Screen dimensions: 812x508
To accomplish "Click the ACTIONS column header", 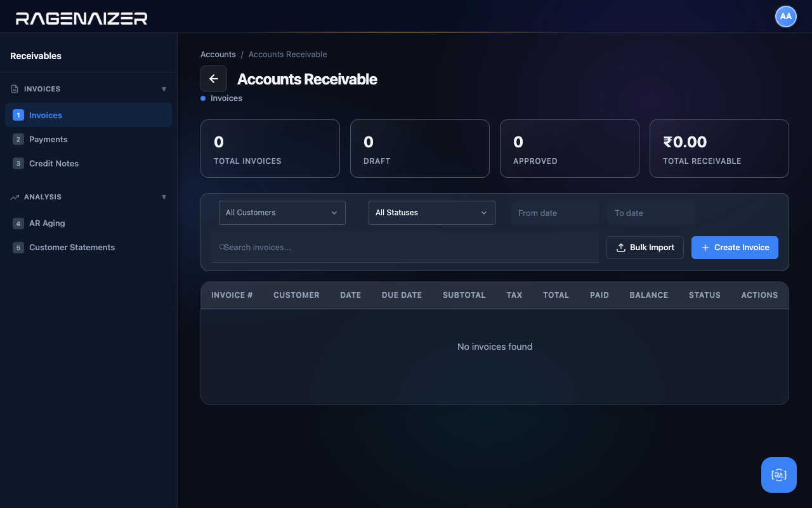I will tap(759, 295).
